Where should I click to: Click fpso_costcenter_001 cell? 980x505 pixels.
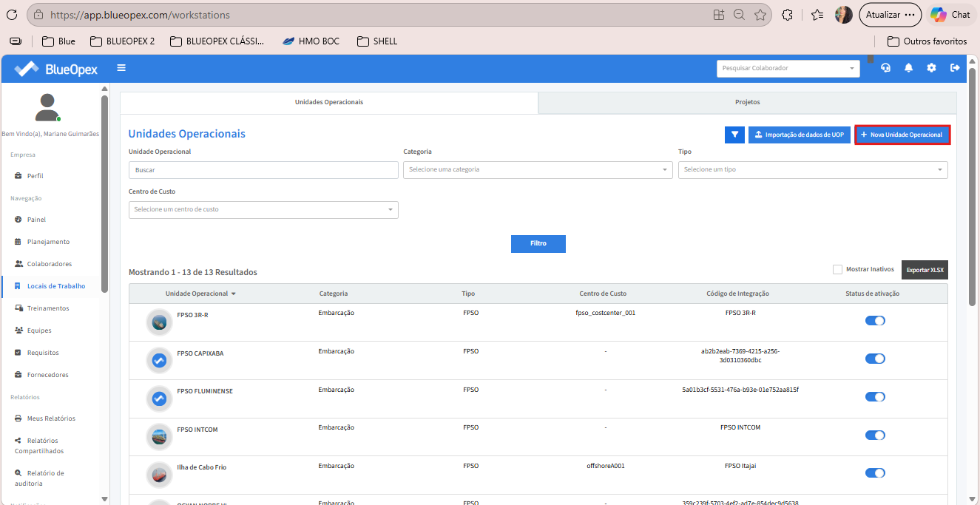(x=605, y=313)
